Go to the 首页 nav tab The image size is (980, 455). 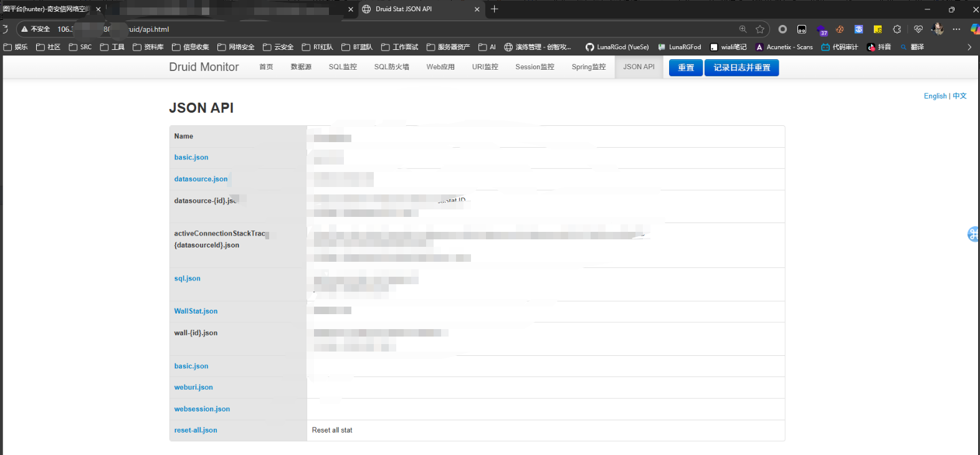[266, 67]
